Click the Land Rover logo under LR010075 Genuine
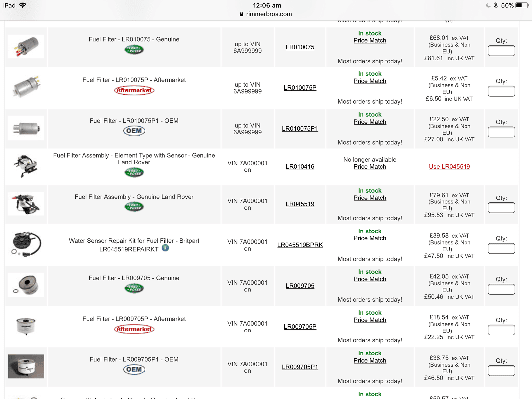532x399 pixels. [x=134, y=50]
